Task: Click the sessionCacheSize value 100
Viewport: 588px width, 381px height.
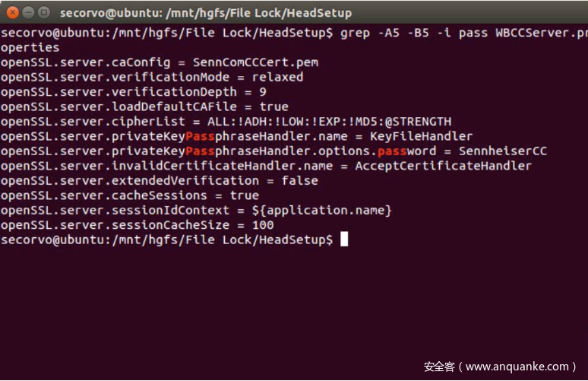Action: tap(263, 225)
